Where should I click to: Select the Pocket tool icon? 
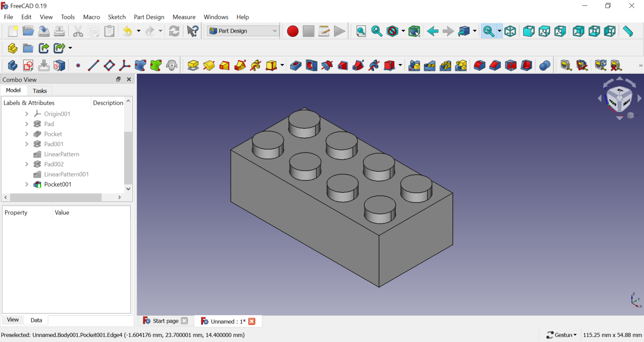click(296, 66)
